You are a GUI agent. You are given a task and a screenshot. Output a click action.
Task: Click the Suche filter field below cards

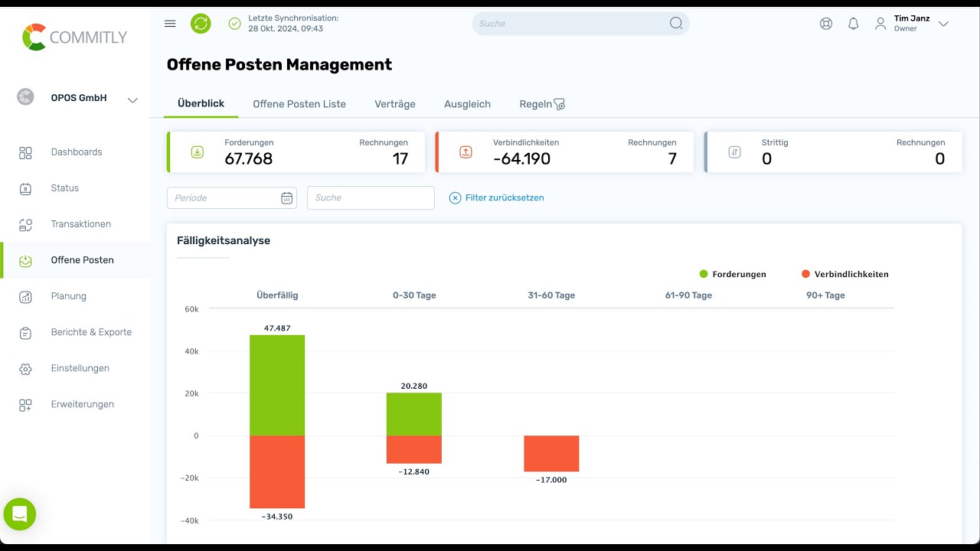pyautogui.click(x=371, y=198)
